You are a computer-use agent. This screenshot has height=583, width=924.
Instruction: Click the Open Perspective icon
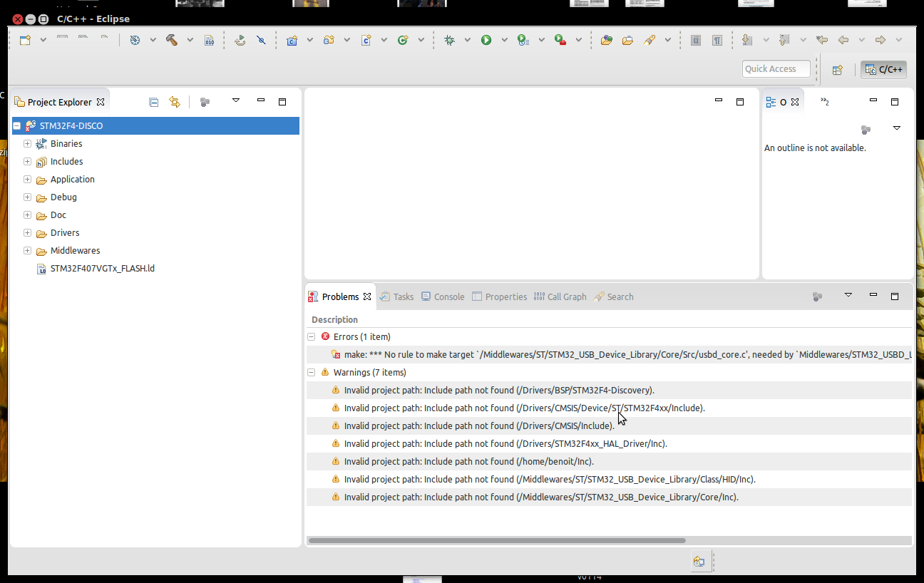pos(838,69)
